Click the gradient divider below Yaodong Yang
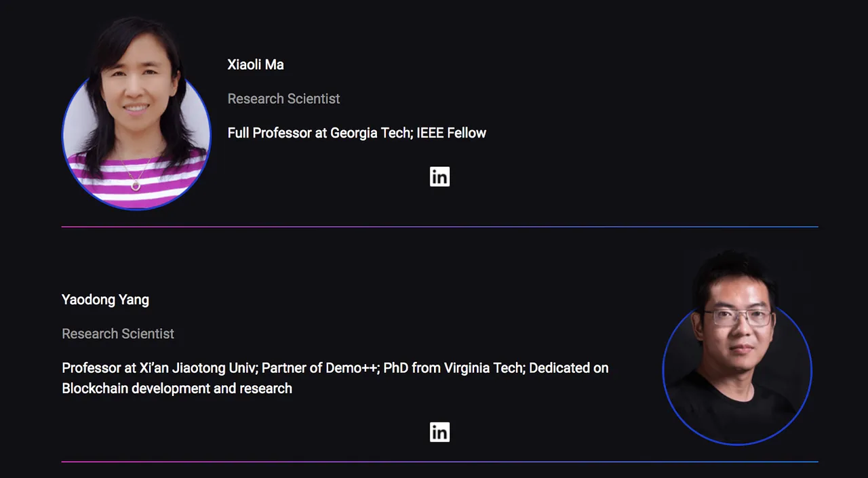 [439, 462]
